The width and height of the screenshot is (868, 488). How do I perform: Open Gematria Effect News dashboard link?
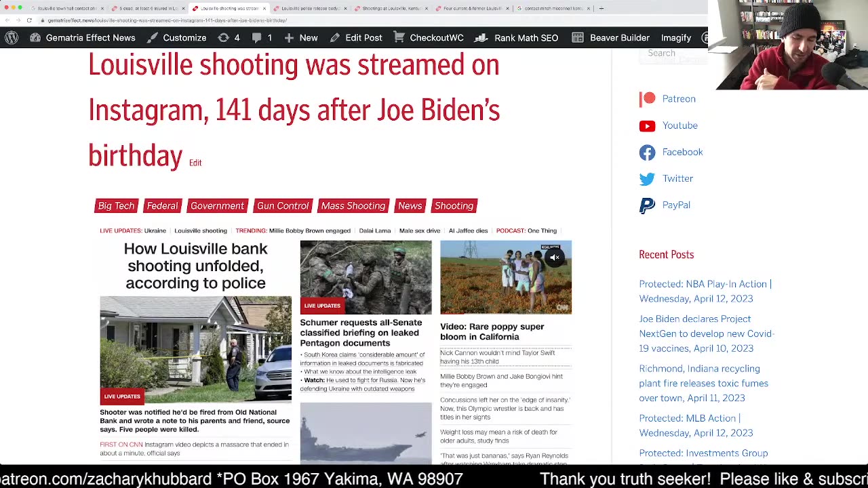(82, 38)
